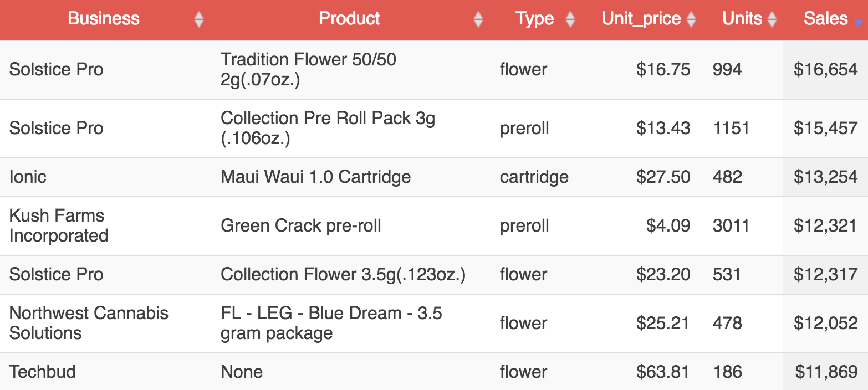Select the Ionic business cell

(28, 177)
